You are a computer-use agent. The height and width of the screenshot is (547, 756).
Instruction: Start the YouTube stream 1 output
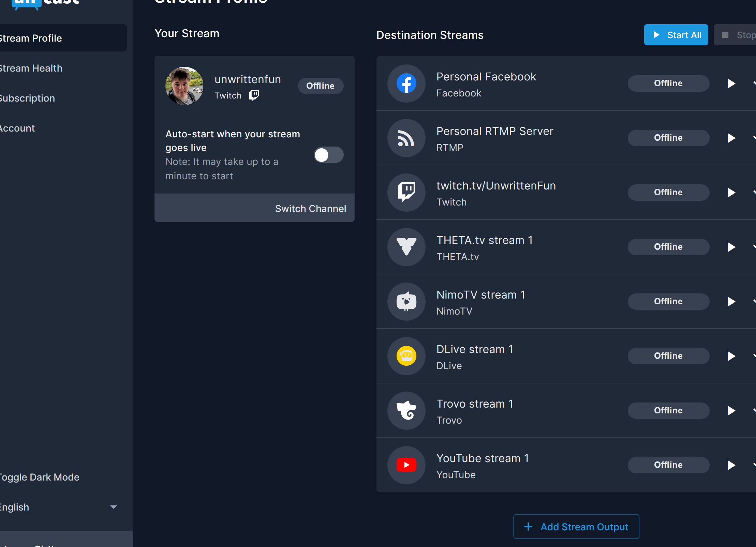coord(731,465)
